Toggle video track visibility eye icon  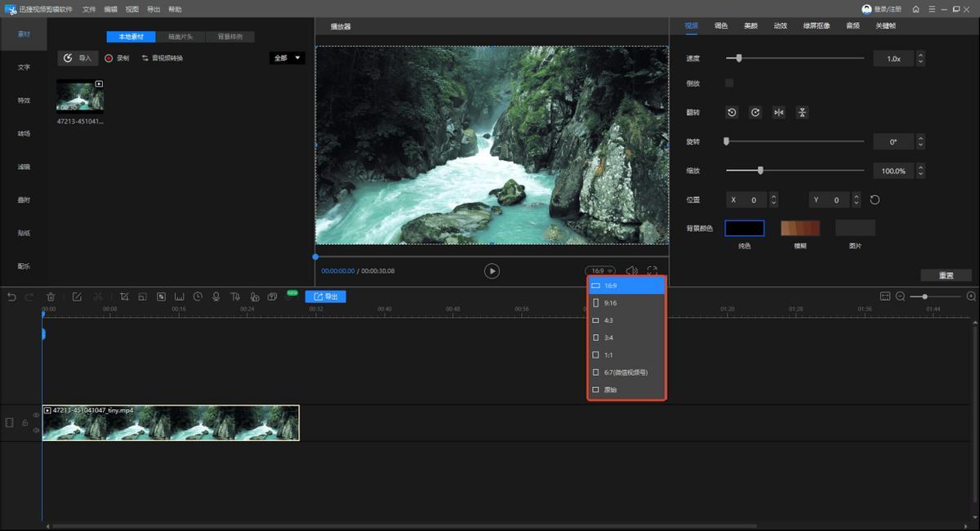[36, 415]
